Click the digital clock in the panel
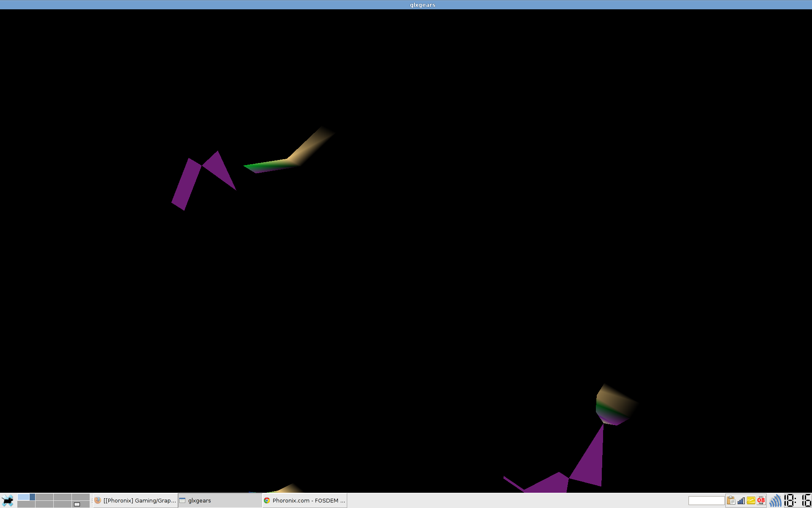The width and height of the screenshot is (812, 508). tap(798, 500)
